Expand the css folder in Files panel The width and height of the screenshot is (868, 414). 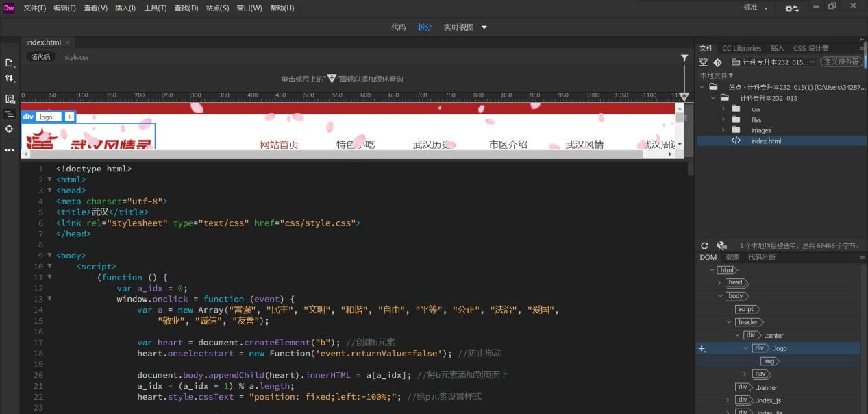coord(723,109)
